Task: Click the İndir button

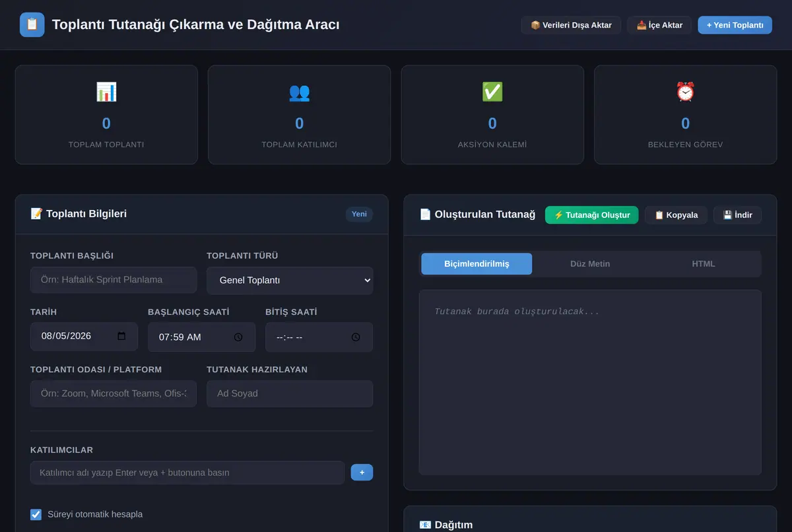Action: 737,215
